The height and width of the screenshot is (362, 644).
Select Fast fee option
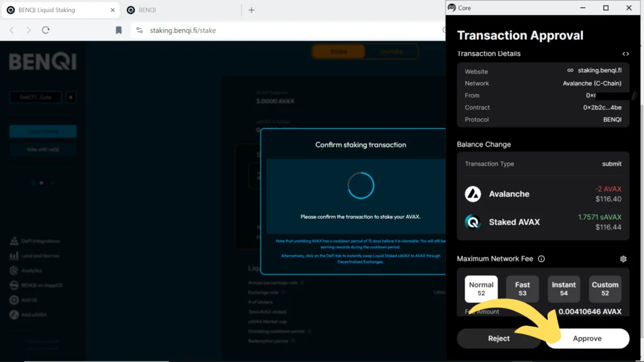pyautogui.click(x=522, y=288)
